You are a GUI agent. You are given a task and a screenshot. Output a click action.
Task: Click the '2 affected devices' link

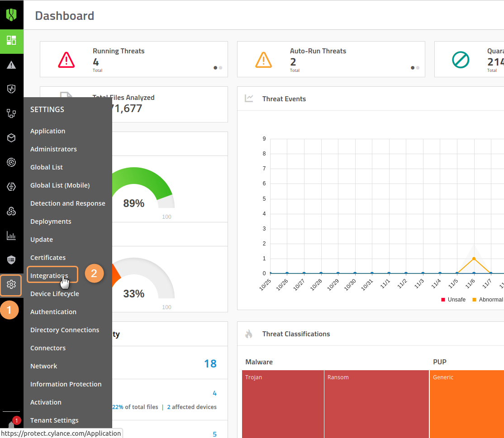click(191, 407)
